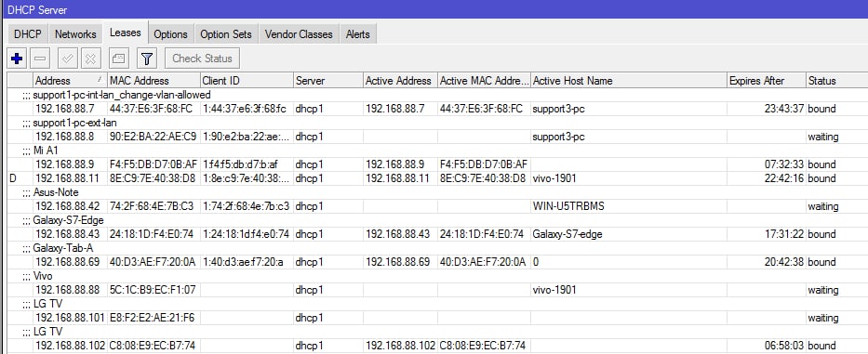Click expiry time 22:42:16
868x354 pixels.
tap(784, 178)
